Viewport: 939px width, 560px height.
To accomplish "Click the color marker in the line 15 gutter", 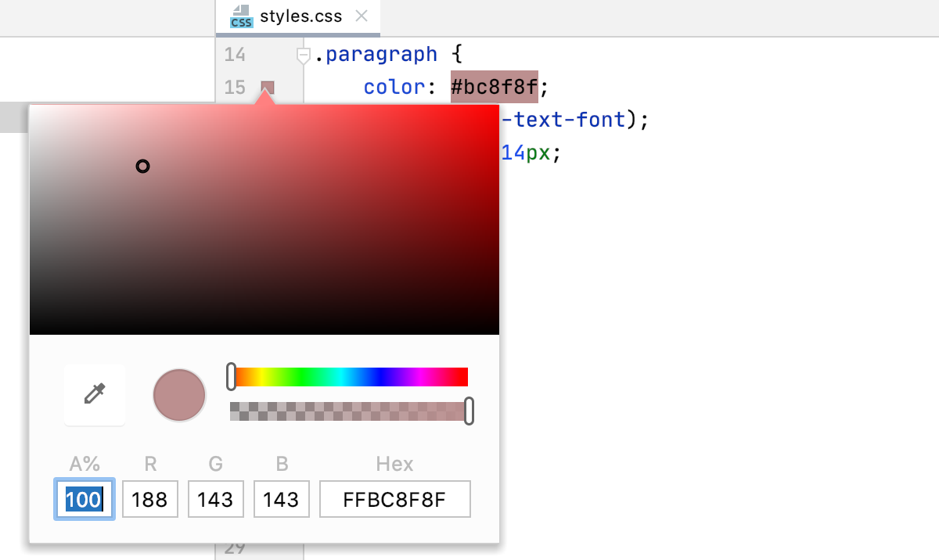I will 267,88.
